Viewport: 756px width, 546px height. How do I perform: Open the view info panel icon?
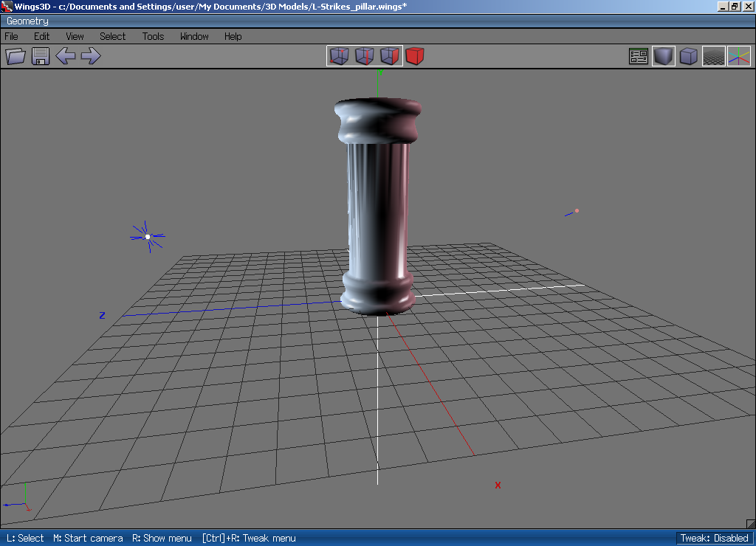[x=638, y=55]
